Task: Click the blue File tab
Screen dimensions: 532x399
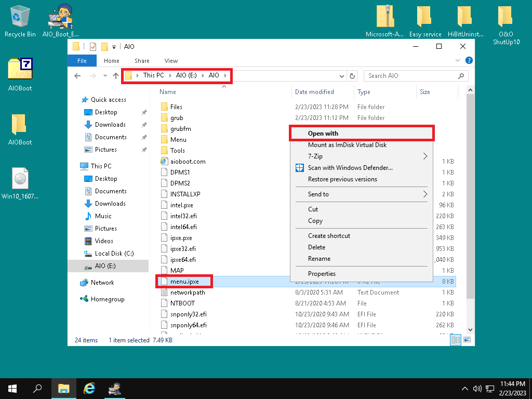Action: tap(82, 61)
